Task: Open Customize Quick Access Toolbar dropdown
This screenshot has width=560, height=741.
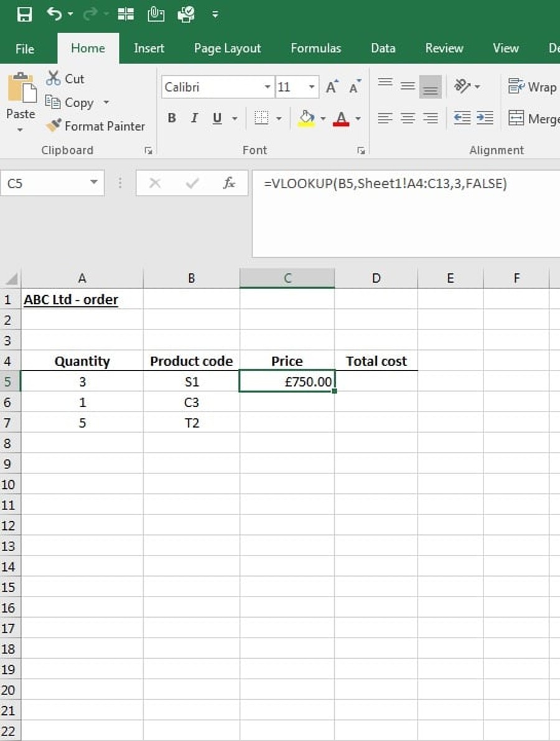Action: pyautogui.click(x=215, y=15)
